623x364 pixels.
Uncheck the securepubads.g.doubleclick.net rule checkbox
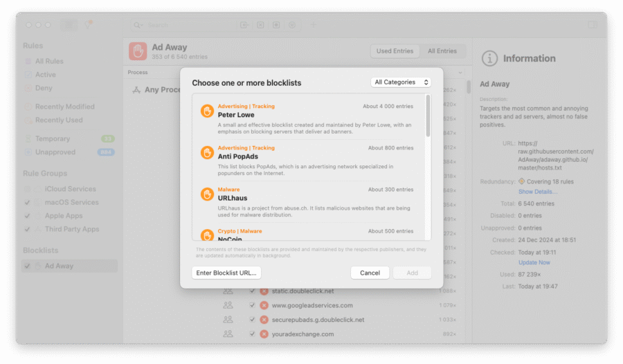[x=252, y=320]
